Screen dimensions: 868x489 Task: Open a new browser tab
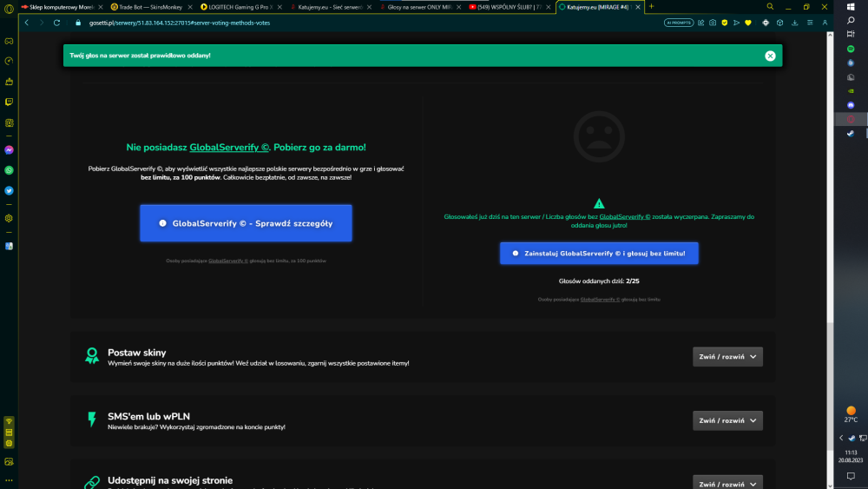click(652, 7)
